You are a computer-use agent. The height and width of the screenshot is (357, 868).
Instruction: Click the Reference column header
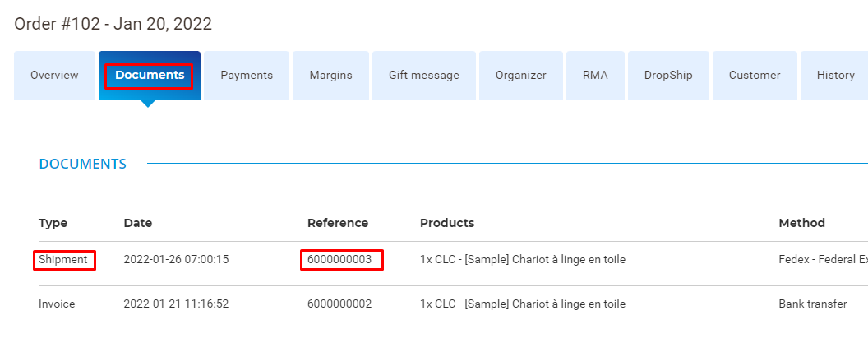click(x=338, y=223)
